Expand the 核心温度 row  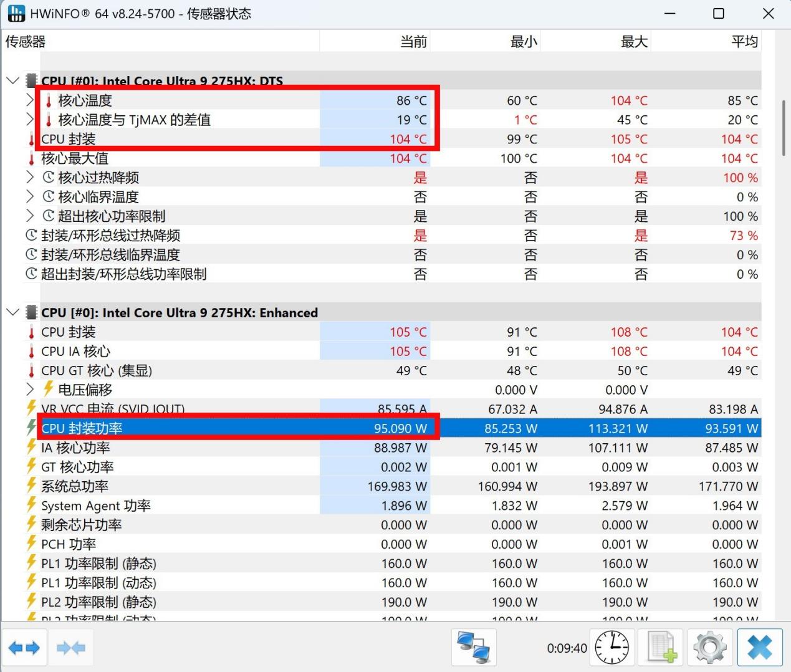[30, 100]
